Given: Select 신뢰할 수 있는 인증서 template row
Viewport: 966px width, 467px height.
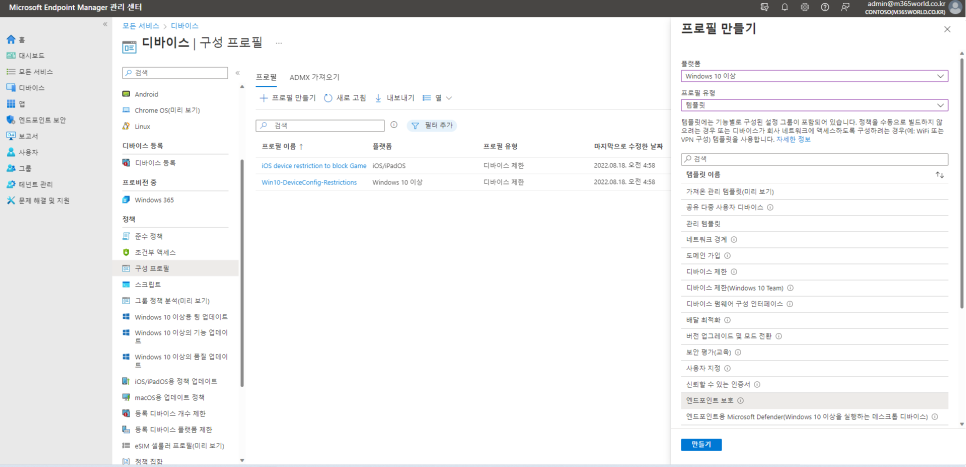Looking at the screenshot, I should (x=814, y=384).
